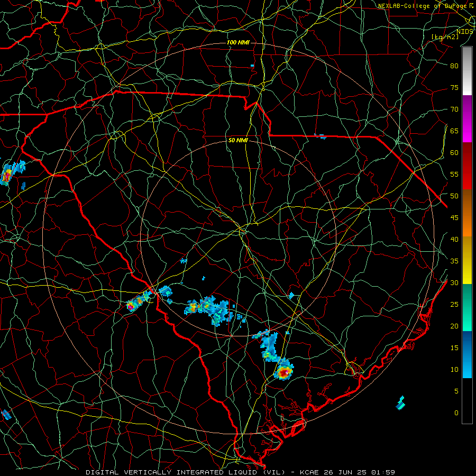Screen dimensions: 476x476
Task: Click the legend value "0" at scale bottom
Action: tap(456, 413)
